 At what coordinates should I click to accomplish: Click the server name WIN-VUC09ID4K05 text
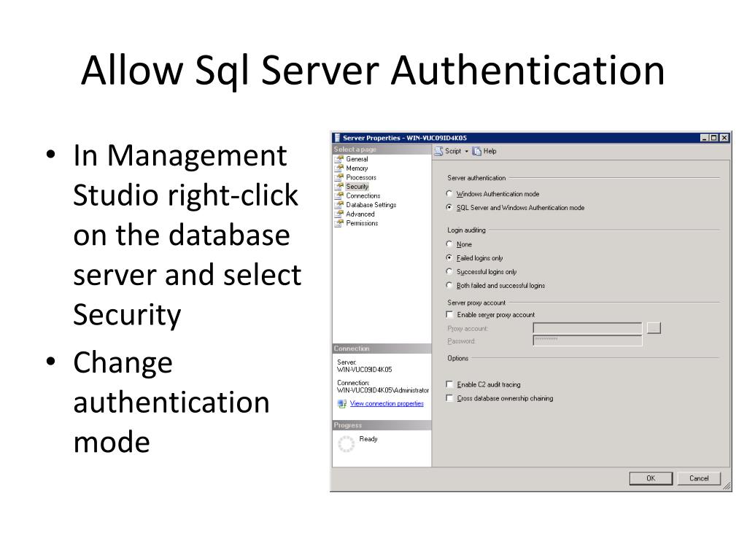365,370
